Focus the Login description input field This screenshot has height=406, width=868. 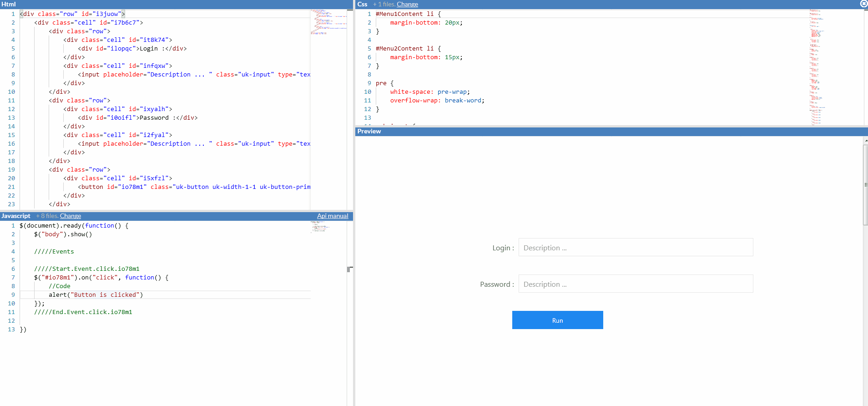click(636, 248)
